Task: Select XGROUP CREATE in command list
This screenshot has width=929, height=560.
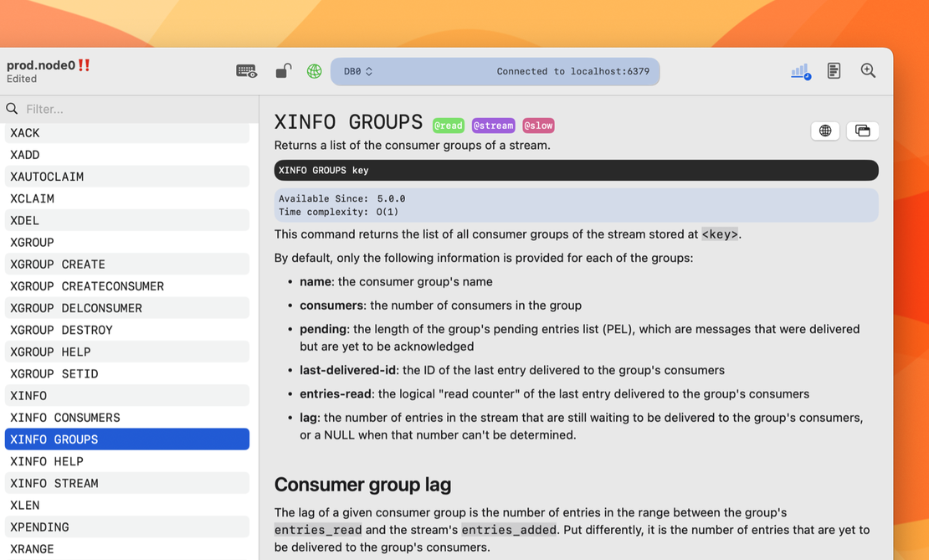Action: (58, 264)
